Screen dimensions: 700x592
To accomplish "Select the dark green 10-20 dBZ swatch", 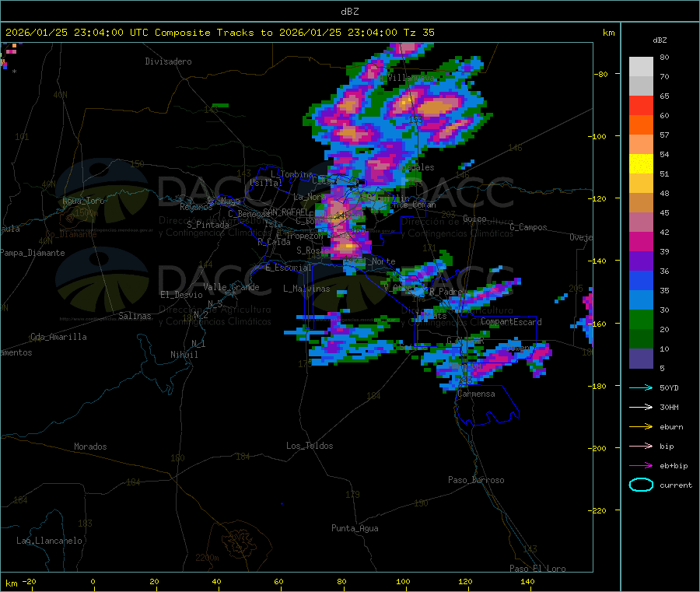I will [641, 339].
